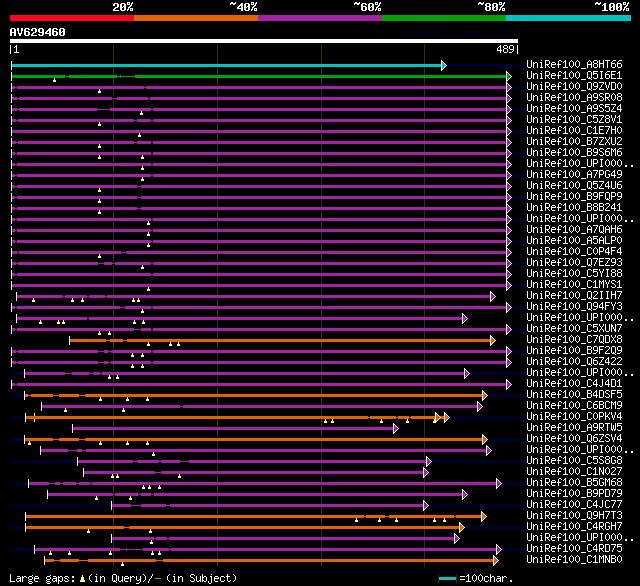Open the UniRef100_C5XUN7 entry
640x586 pixels.
tap(574, 329)
